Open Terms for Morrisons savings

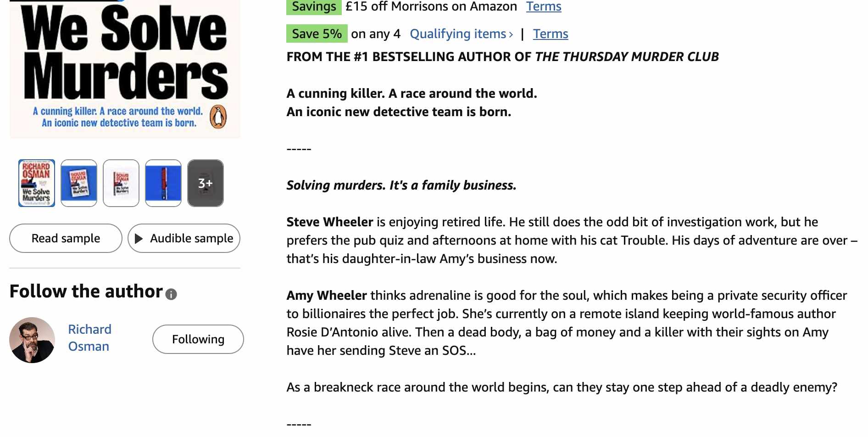(x=544, y=6)
